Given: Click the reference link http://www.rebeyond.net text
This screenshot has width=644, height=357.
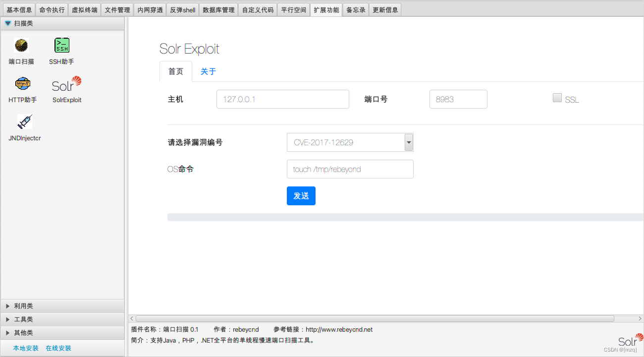Looking at the screenshot, I should tap(339, 329).
